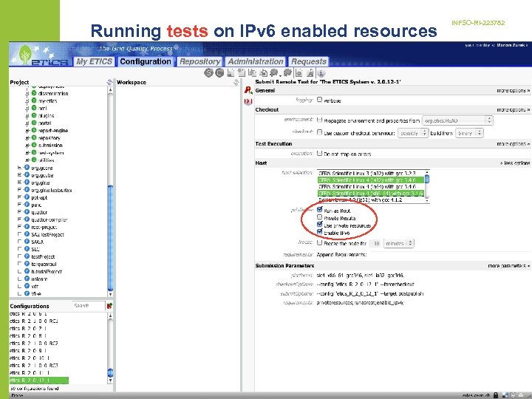
Task: Click 'more options' in Test Execution section
Action: [x=513, y=144]
